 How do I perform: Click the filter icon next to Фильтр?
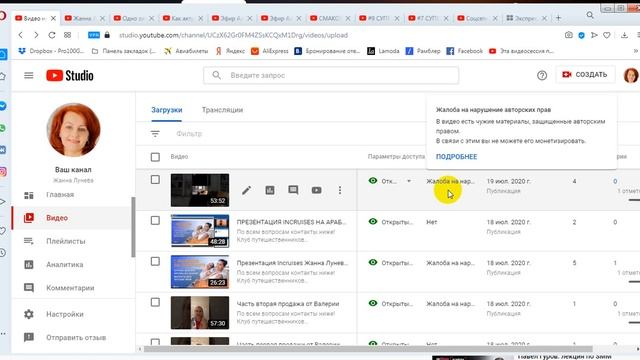(155, 134)
